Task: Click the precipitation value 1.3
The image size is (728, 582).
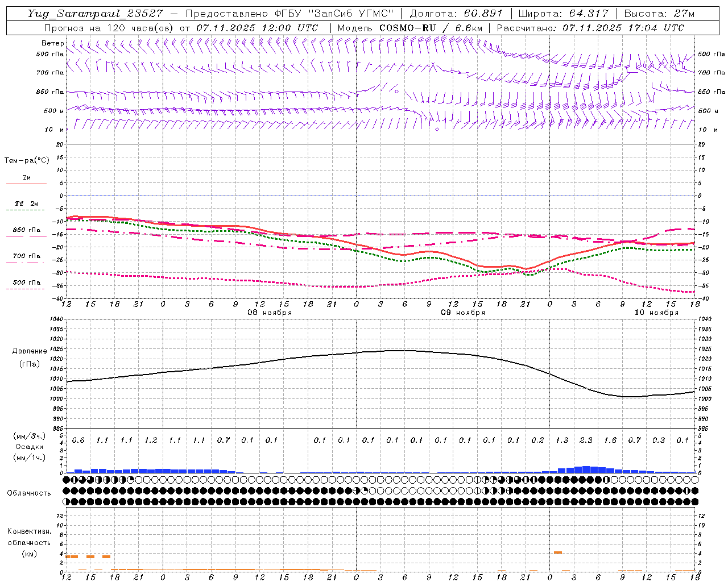Action: (562, 440)
